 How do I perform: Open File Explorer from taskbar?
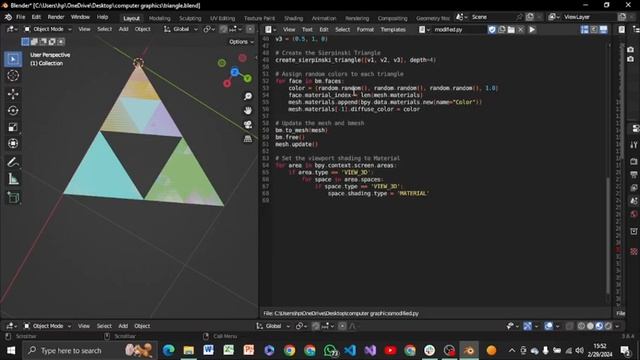188,350
